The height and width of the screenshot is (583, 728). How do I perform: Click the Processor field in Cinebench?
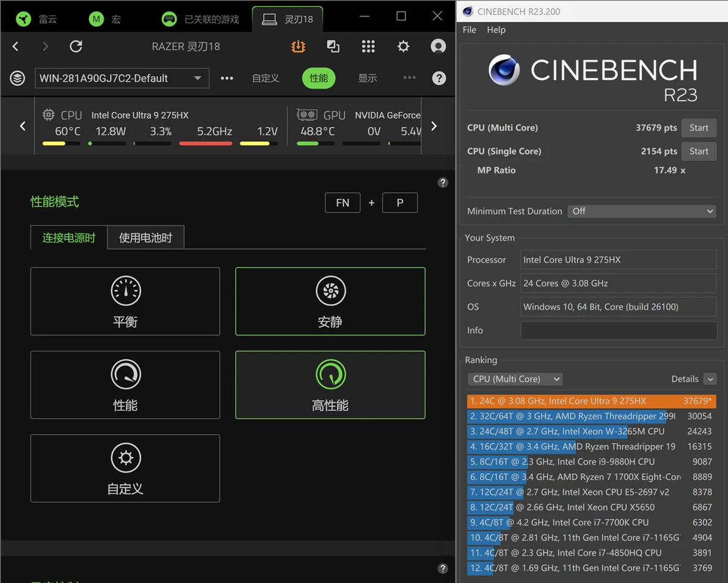pyautogui.click(x=619, y=259)
